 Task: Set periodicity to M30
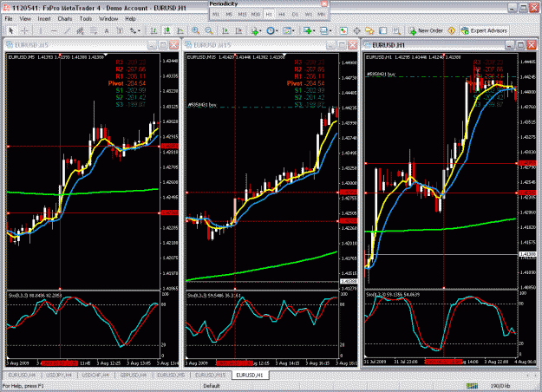point(256,14)
